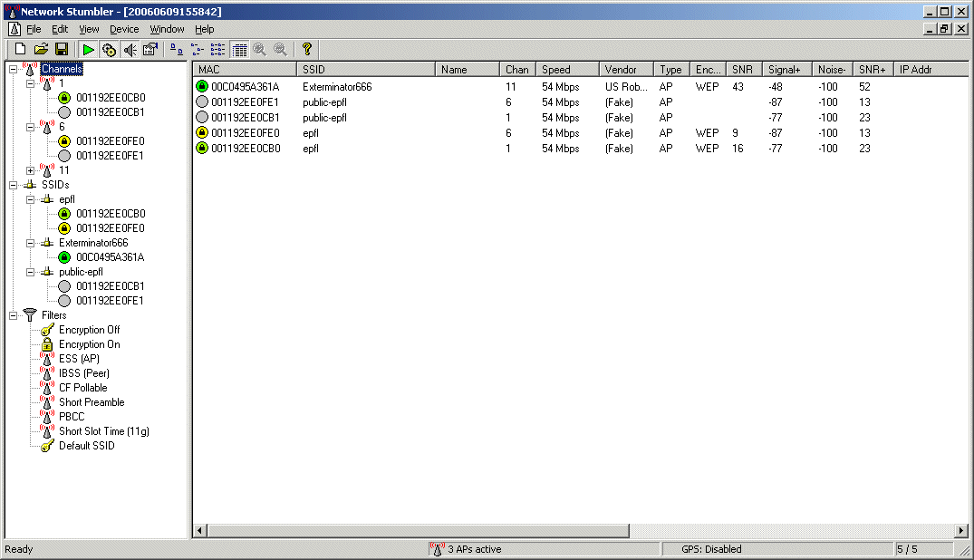
Task: Switch to large icons view icon
Action: click(x=177, y=49)
